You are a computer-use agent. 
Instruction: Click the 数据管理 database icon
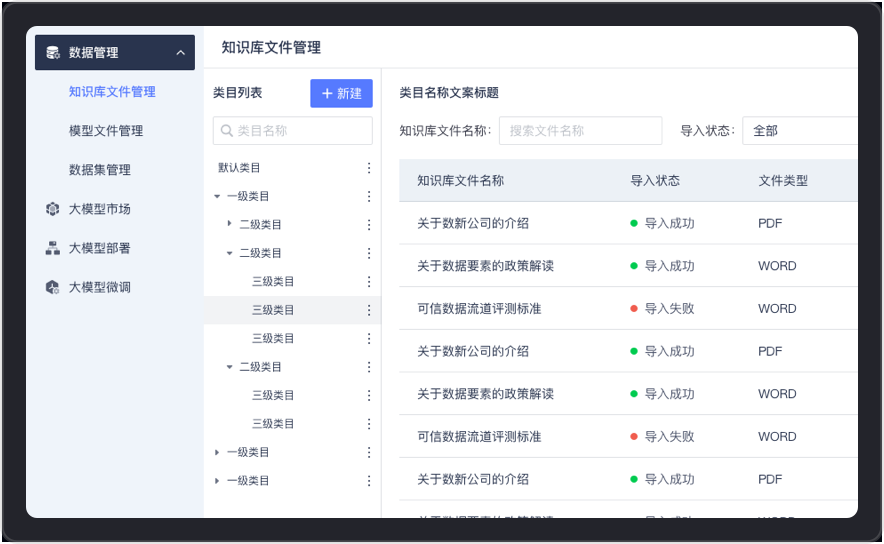coord(53,53)
